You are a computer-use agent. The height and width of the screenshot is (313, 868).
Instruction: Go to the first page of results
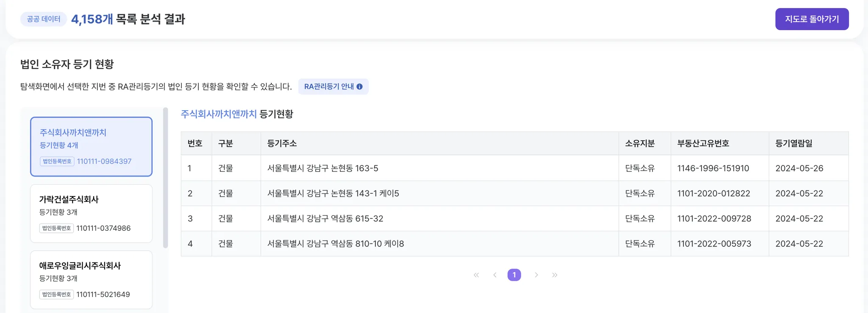point(476,275)
